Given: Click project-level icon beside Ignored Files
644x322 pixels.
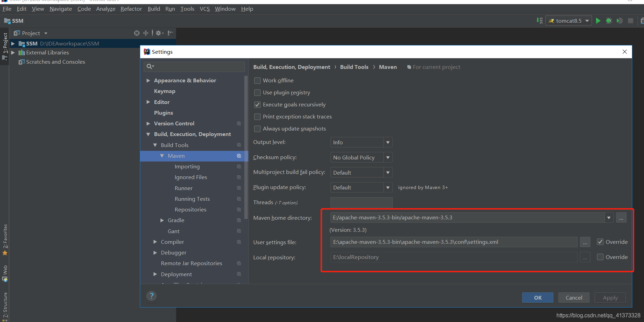Looking at the screenshot, I should [x=239, y=177].
